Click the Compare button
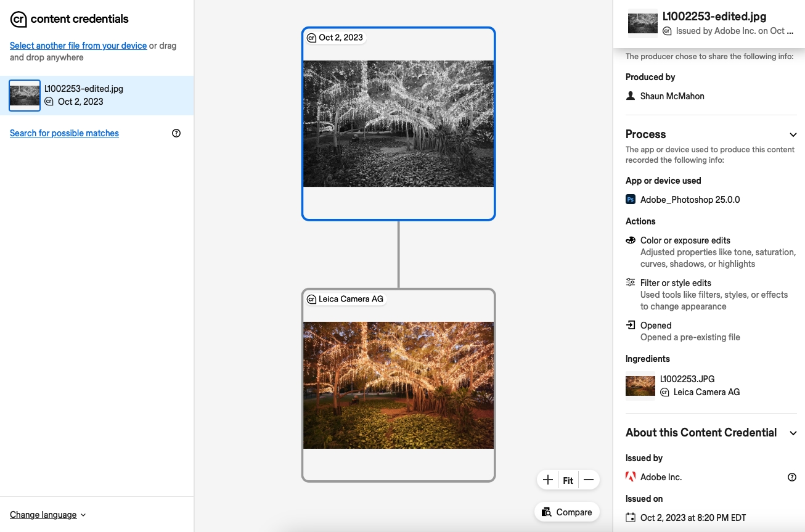The image size is (805, 532). tap(566, 512)
